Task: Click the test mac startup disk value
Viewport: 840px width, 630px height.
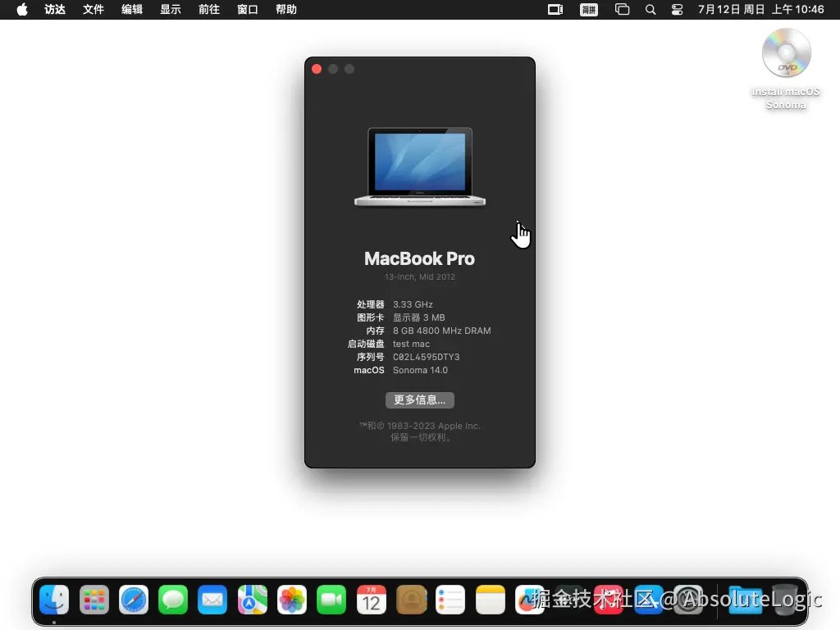Action: point(411,344)
